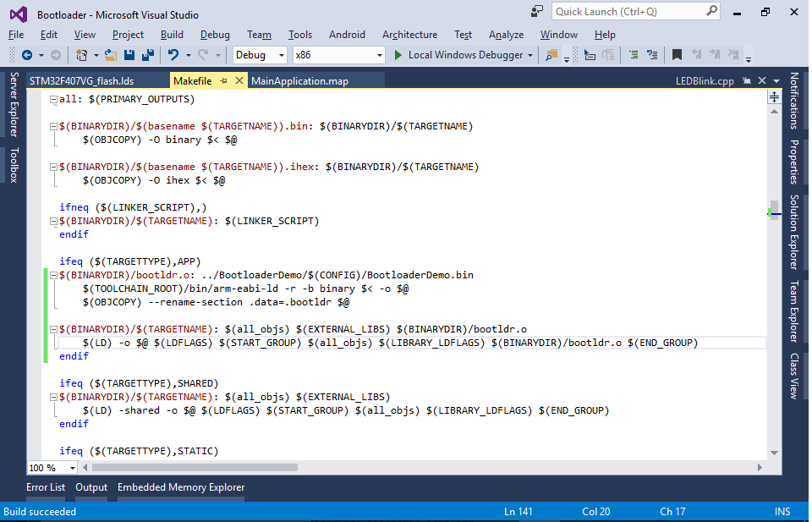Viewport: 812px width, 522px height.
Task: Open the Local Windows Debugger dropdown arrow
Action: coord(530,55)
